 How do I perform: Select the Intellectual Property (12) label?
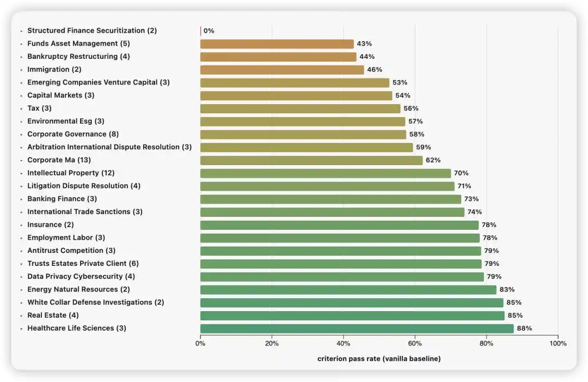click(x=71, y=173)
